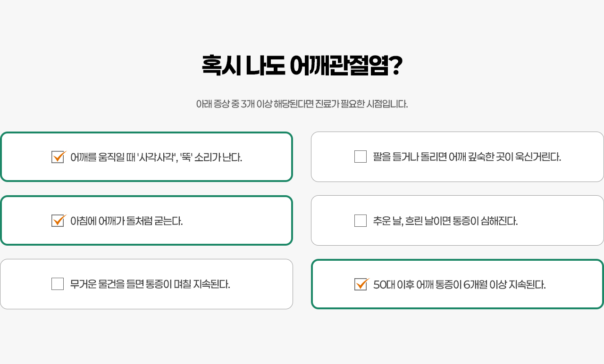
Task: Pick the gray-bordered card about 팔을 들거나
Action: 457,157
